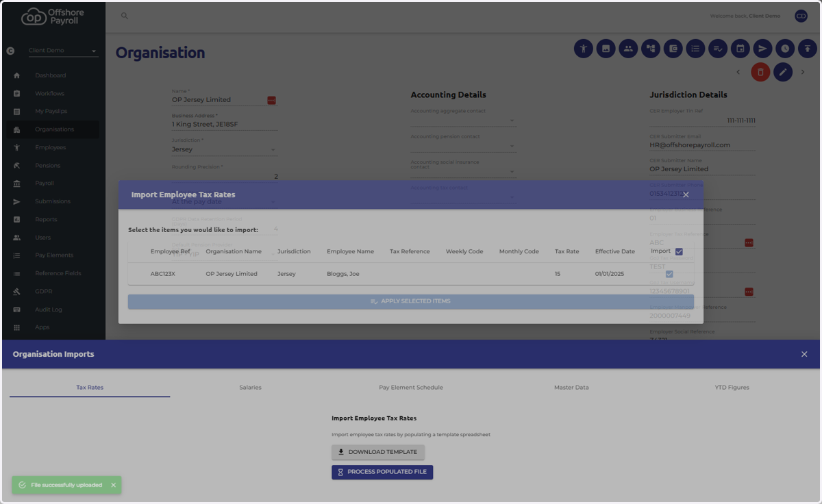Close the Import Employee Tax Rates dialog
822x504 pixels.
686,194
